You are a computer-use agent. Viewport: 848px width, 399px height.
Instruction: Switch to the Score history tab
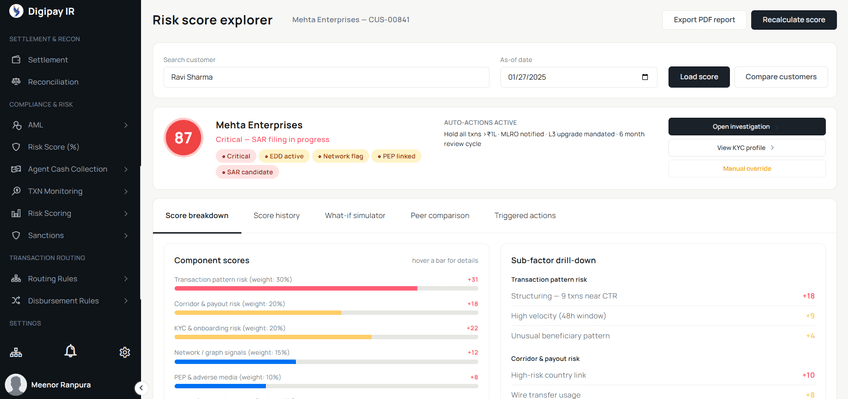(276, 216)
